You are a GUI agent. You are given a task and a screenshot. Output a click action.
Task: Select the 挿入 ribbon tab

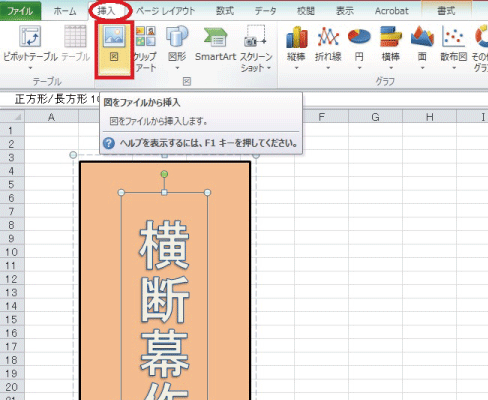coord(106,11)
